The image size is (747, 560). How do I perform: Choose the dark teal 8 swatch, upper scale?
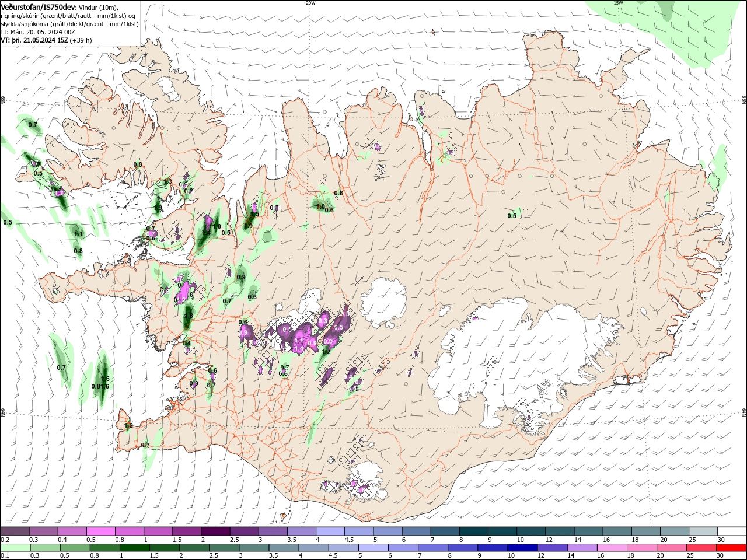pyautogui.click(x=473, y=531)
